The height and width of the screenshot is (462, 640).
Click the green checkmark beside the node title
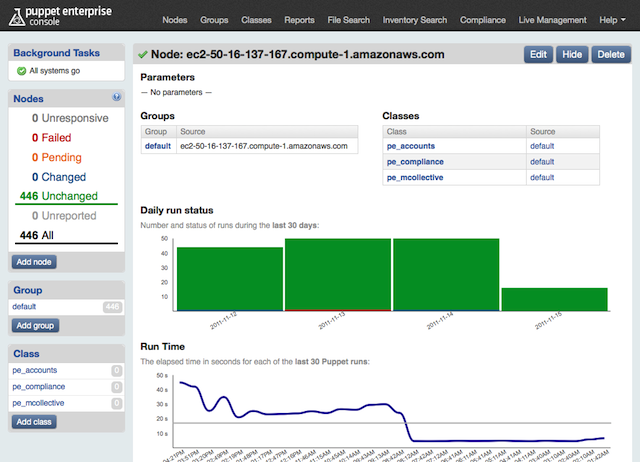pyautogui.click(x=145, y=54)
